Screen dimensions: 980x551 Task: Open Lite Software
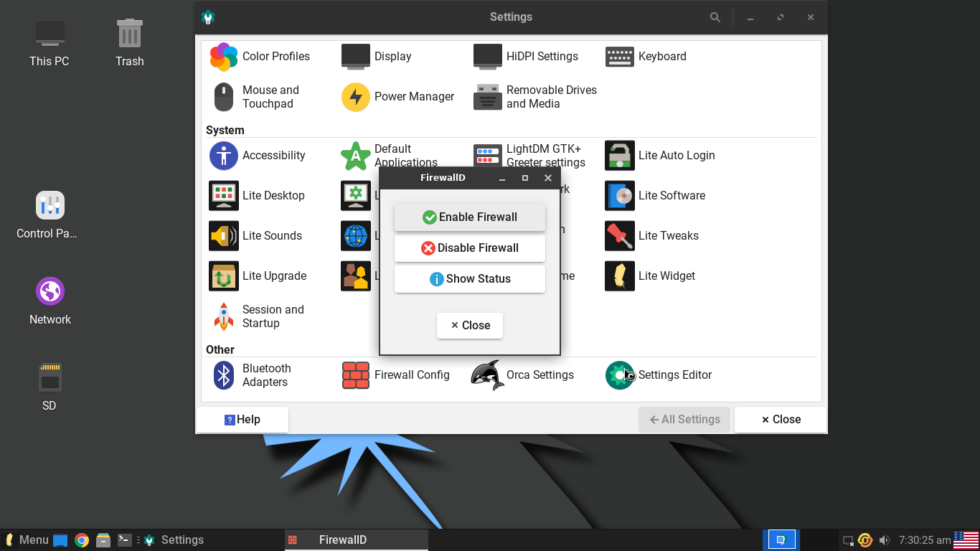(x=655, y=196)
